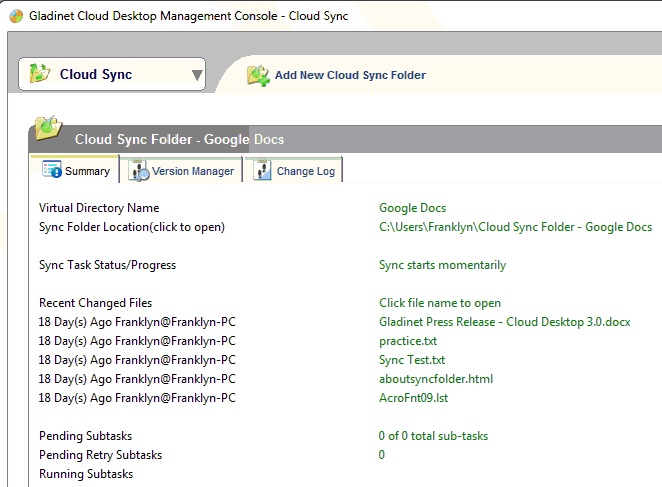Click the Add New Cloud Sync Folder icon
The width and height of the screenshot is (662, 487).
[x=258, y=76]
